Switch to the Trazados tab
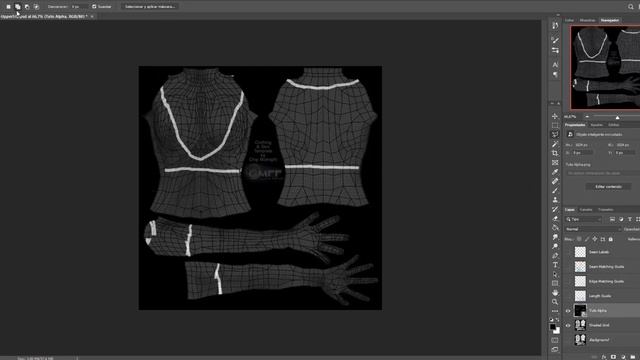This screenshot has height=360, width=640. tap(606, 210)
